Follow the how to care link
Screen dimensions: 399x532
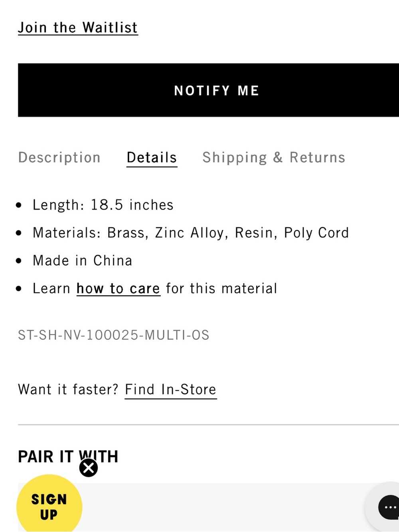tap(118, 289)
